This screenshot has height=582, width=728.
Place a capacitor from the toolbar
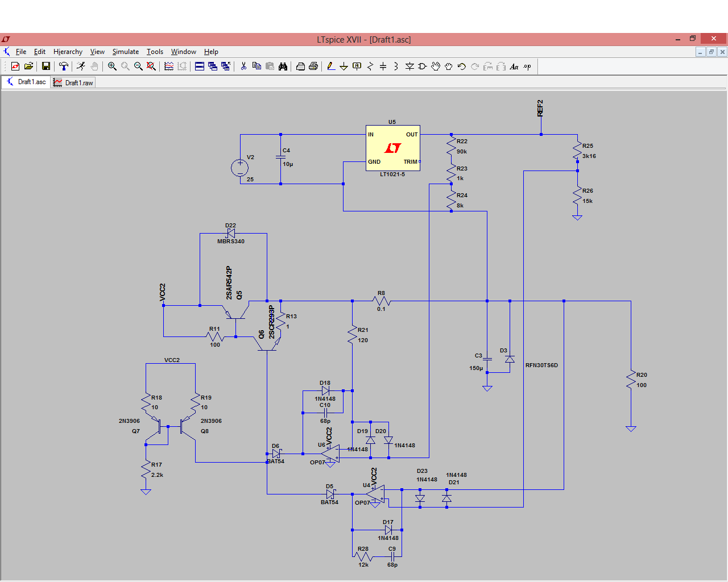coord(383,66)
